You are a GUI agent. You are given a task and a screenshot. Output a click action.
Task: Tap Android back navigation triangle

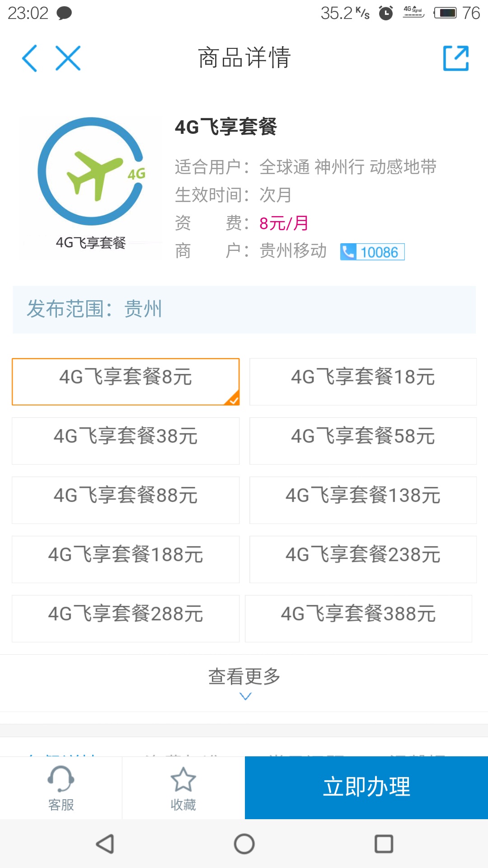[x=105, y=844]
